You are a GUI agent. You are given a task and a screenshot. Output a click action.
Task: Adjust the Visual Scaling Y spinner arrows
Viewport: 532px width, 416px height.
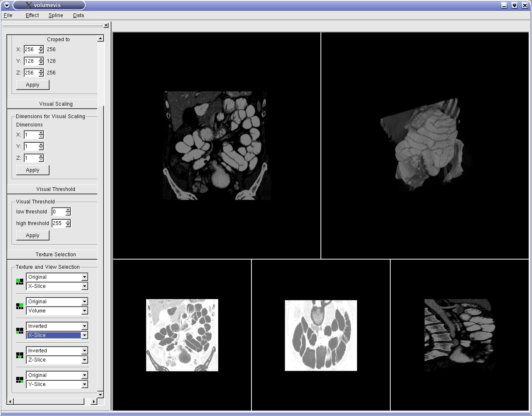click(x=41, y=146)
